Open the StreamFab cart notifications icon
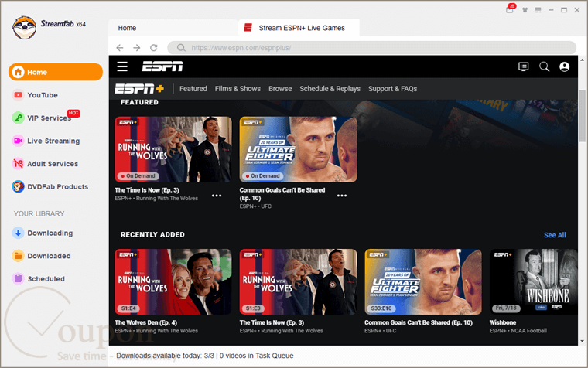 click(510, 9)
